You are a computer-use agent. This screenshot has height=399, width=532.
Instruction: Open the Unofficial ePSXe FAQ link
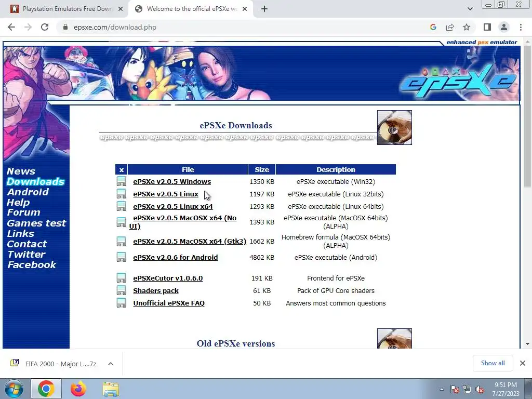(x=169, y=303)
